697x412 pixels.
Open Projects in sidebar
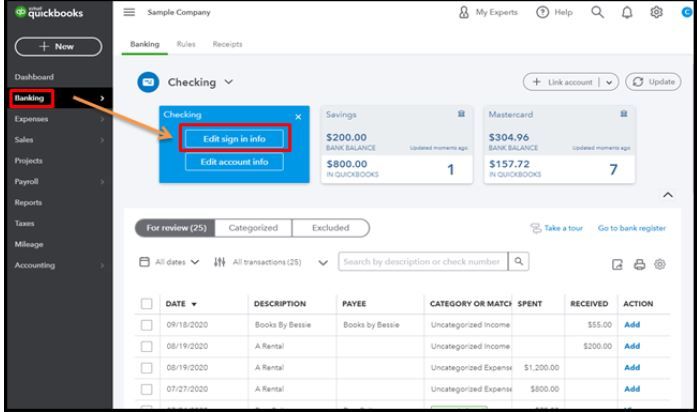[x=28, y=160]
